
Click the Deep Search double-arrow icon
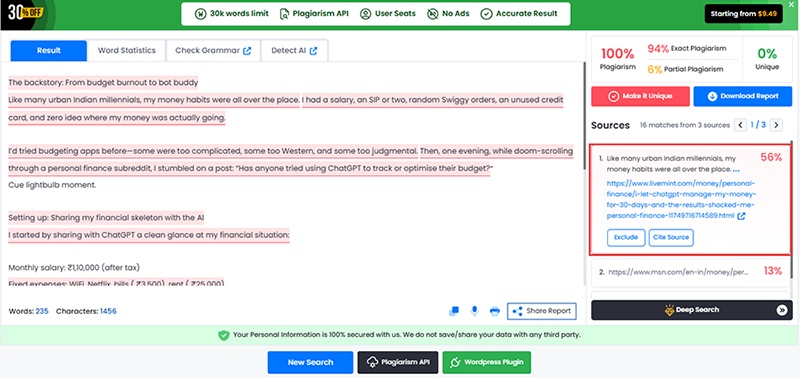click(x=782, y=310)
